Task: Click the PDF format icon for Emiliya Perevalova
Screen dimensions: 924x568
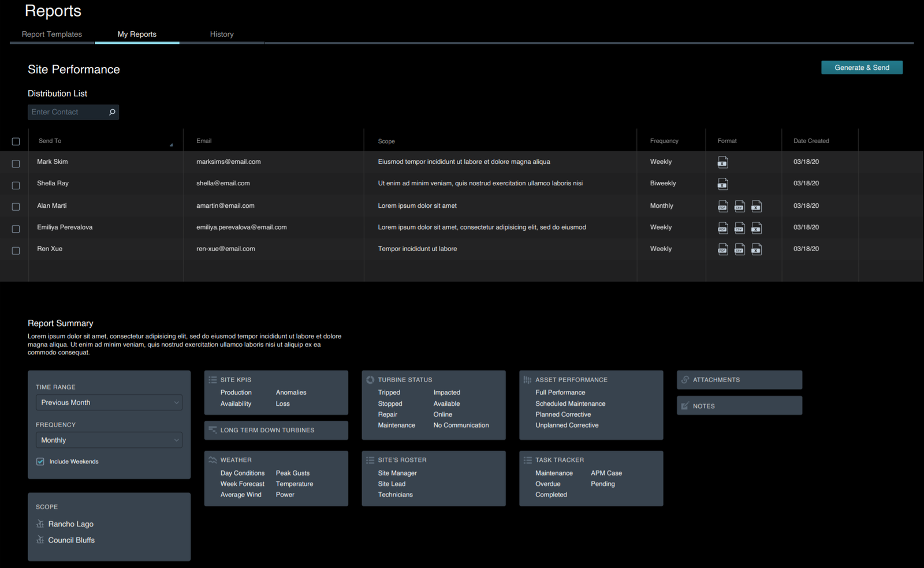Action: [x=722, y=228]
